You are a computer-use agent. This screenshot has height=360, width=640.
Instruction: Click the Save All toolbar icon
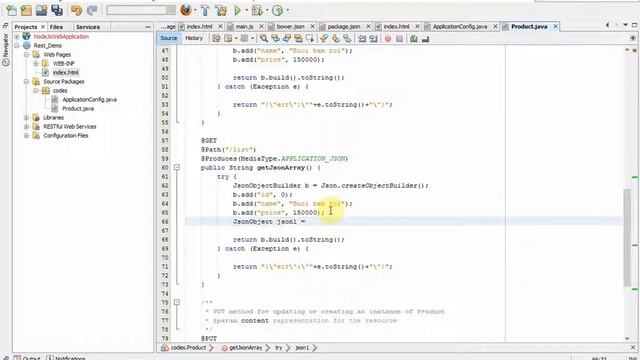57,10
